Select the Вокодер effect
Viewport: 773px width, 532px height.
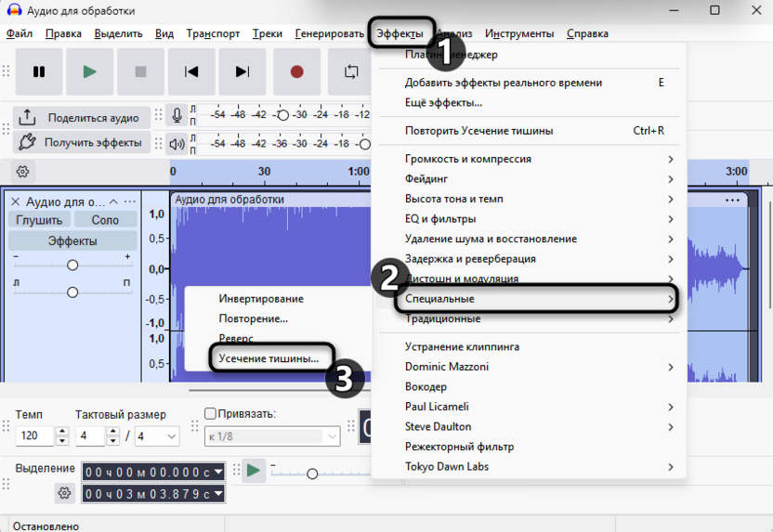click(529, 386)
